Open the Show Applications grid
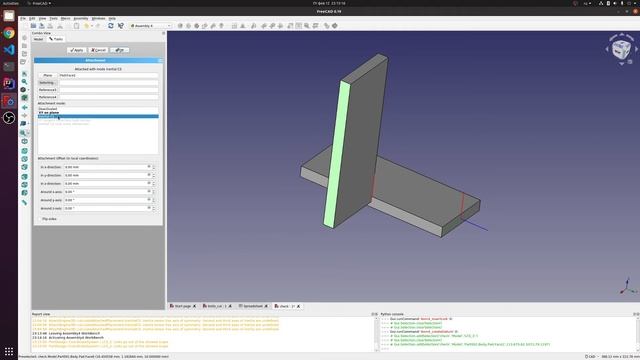This screenshot has width=640, height=360. 9,351
